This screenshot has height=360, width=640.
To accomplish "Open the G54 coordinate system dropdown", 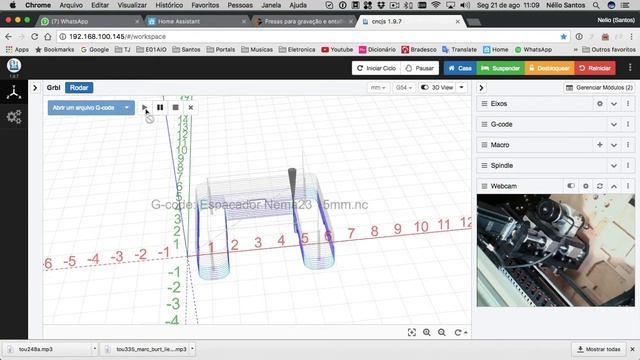I will 404,88.
